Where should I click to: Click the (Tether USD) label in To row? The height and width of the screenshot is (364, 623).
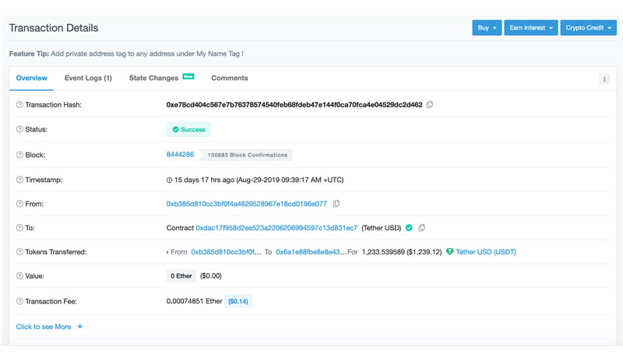pyautogui.click(x=382, y=228)
